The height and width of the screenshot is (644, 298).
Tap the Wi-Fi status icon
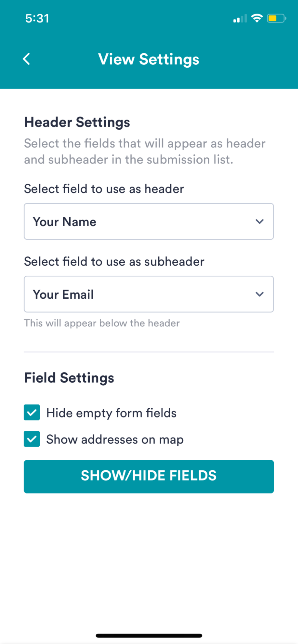[257, 18]
